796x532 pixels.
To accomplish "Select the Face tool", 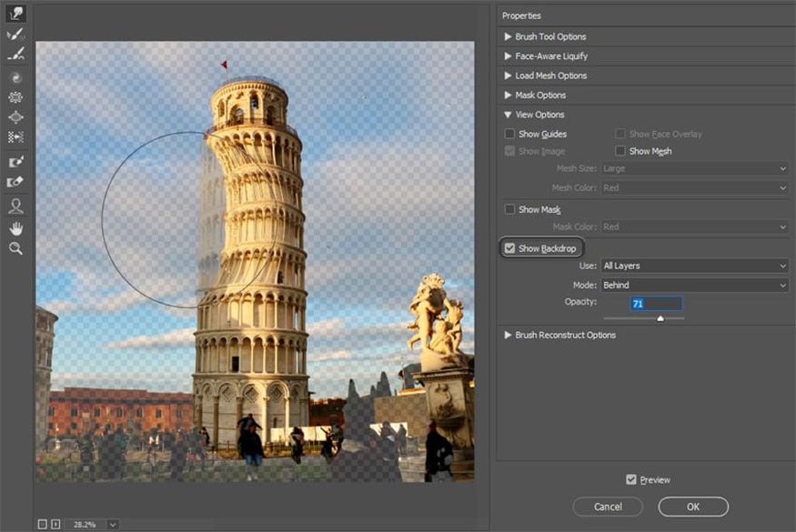I will point(15,206).
